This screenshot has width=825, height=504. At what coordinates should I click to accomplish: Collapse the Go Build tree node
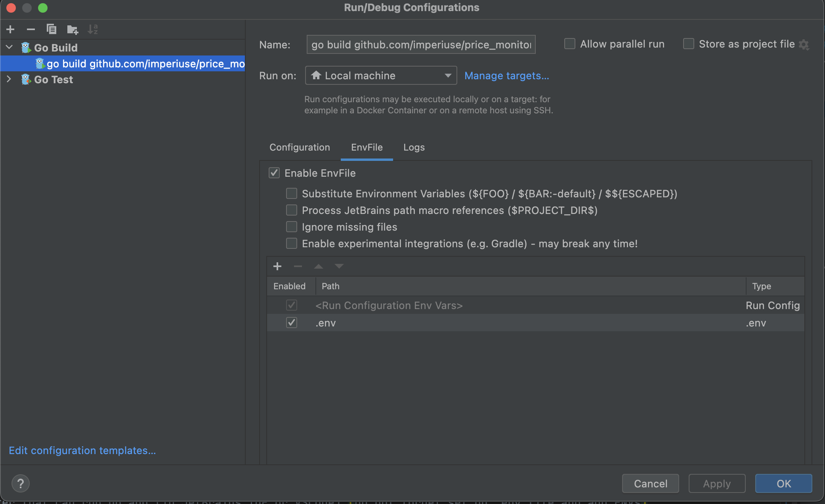9,48
